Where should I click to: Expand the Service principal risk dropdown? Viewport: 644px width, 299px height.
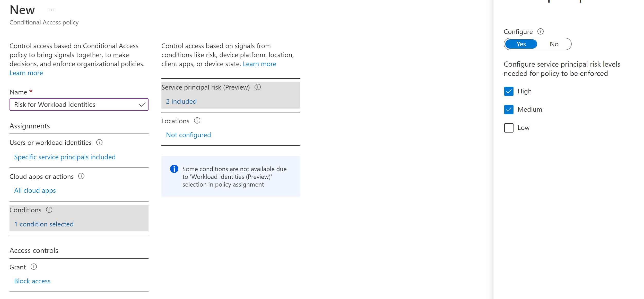pos(181,101)
